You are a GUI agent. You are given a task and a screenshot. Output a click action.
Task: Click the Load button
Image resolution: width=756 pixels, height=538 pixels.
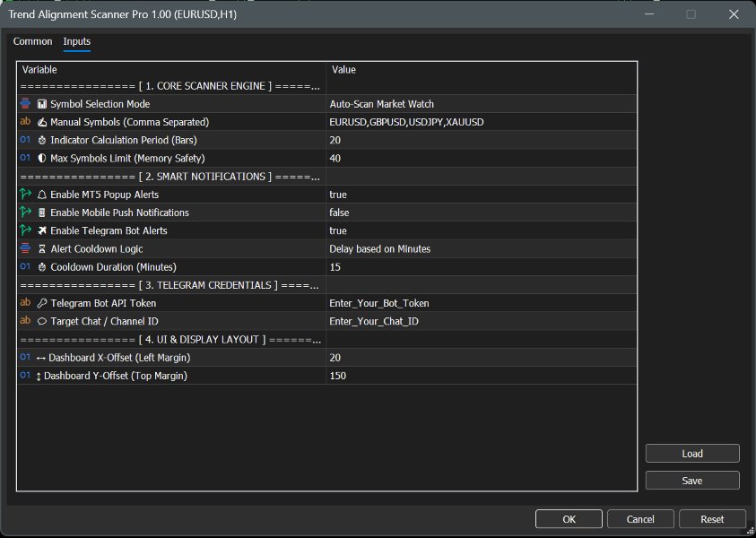692,454
